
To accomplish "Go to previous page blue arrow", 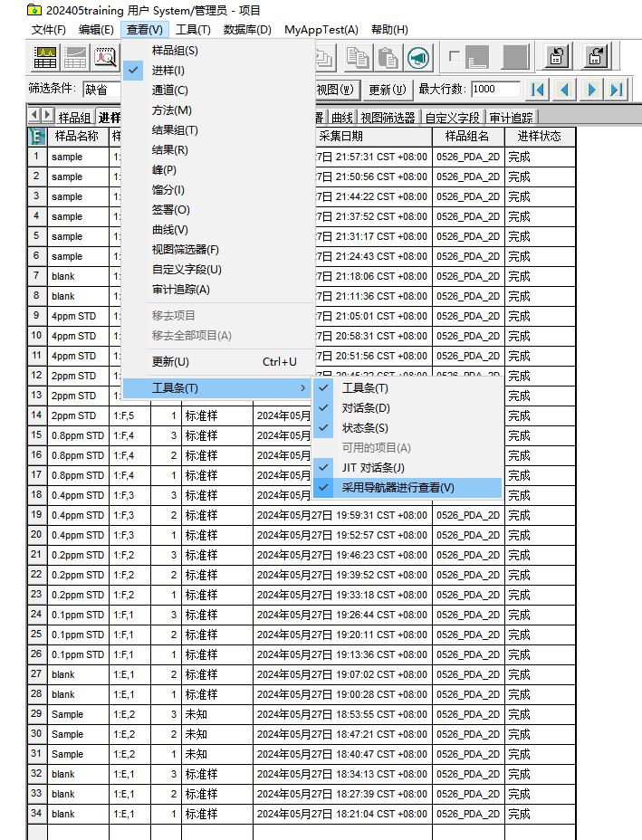I will tap(564, 90).
